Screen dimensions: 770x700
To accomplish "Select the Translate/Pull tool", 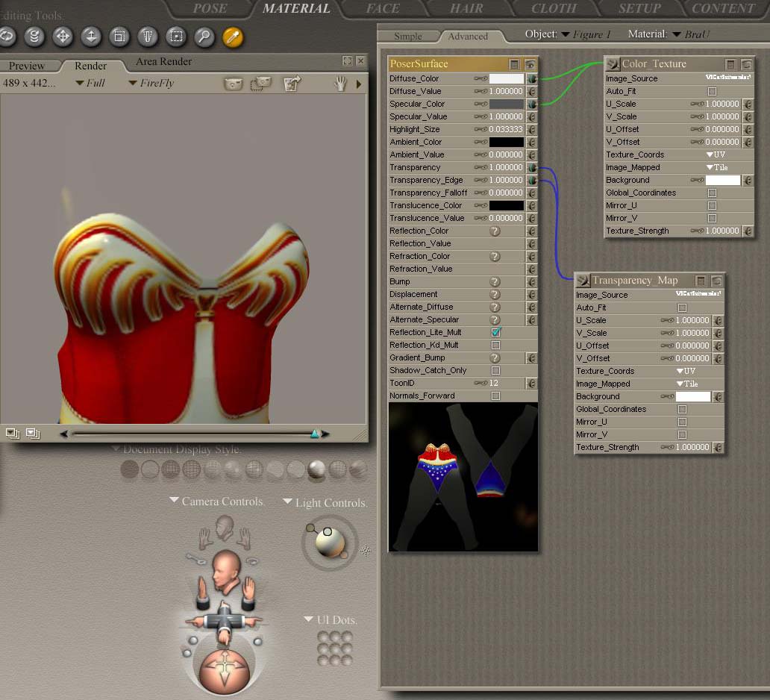I will (x=63, y=36).
